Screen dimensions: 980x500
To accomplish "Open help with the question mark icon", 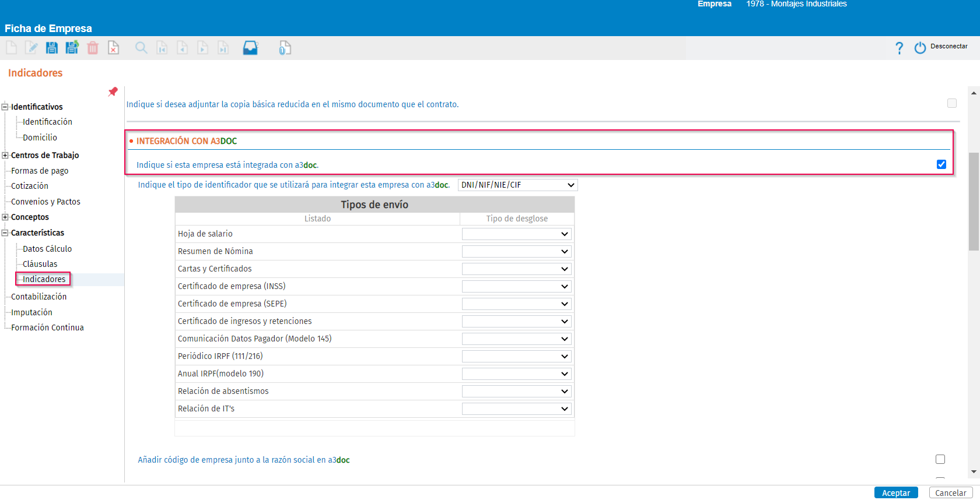I will tap(899, 48).
